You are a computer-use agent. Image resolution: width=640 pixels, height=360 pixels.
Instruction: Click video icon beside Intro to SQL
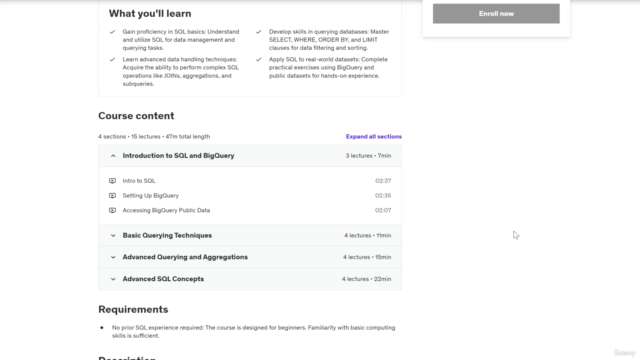[x=112, y=181]
